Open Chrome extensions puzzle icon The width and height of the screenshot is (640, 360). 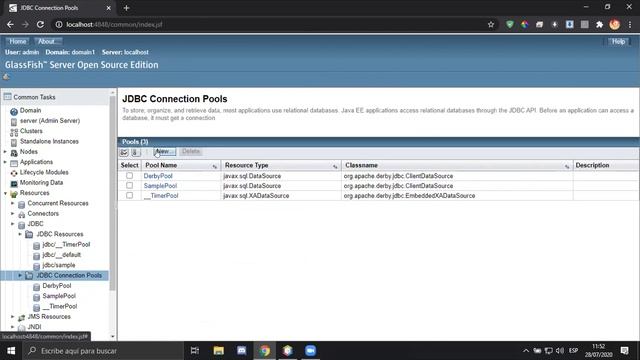[600, 24]
